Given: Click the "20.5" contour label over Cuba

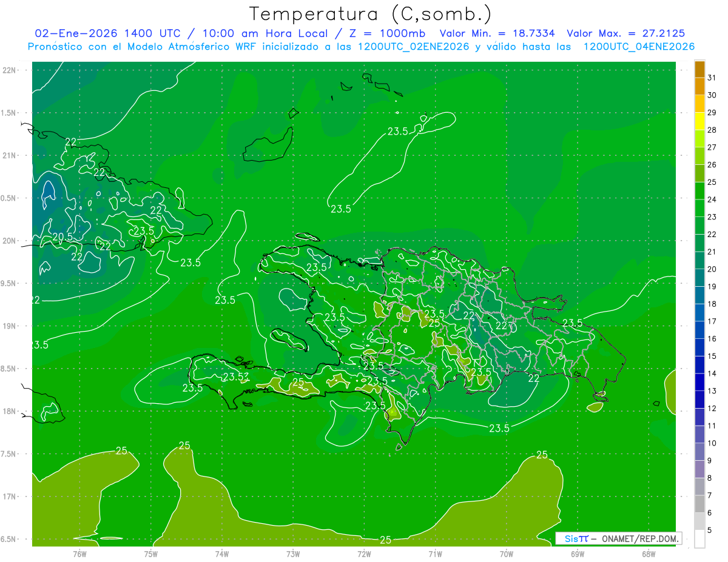Looking at the screenshot, I should pyautogui.click(x=62, y=236).
